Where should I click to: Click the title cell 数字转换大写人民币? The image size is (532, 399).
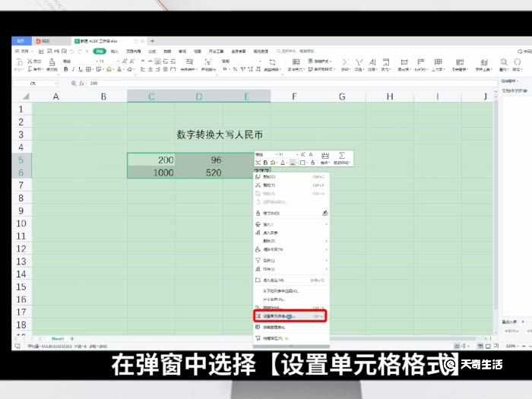pyautogui.click(x=220, y=135)
